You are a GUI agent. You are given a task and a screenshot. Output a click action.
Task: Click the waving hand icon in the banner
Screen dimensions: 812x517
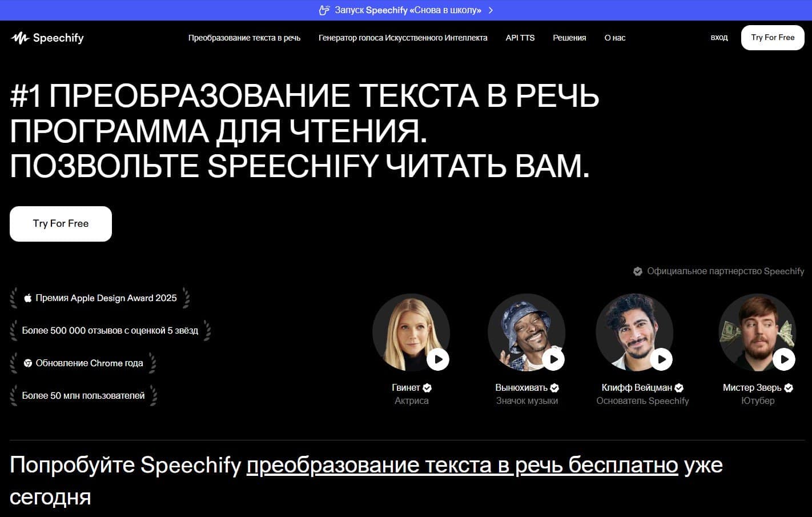pyautogui.click(x=324, y=10)
